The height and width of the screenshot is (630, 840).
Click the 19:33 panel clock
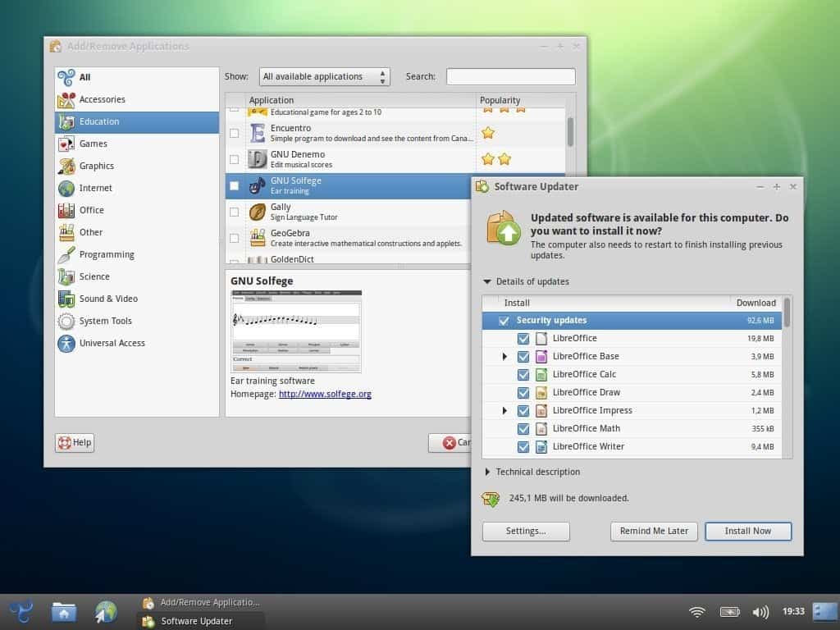(x=793, y=611)
